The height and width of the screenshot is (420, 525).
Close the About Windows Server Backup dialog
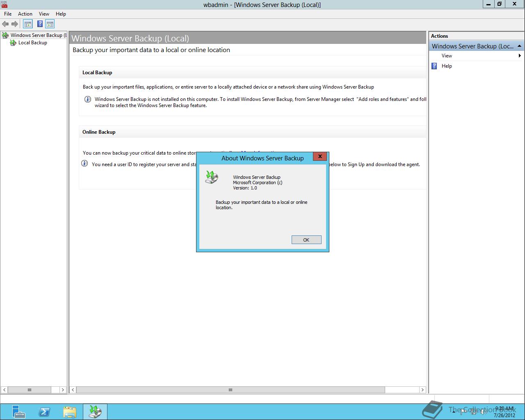click(320, 156)
